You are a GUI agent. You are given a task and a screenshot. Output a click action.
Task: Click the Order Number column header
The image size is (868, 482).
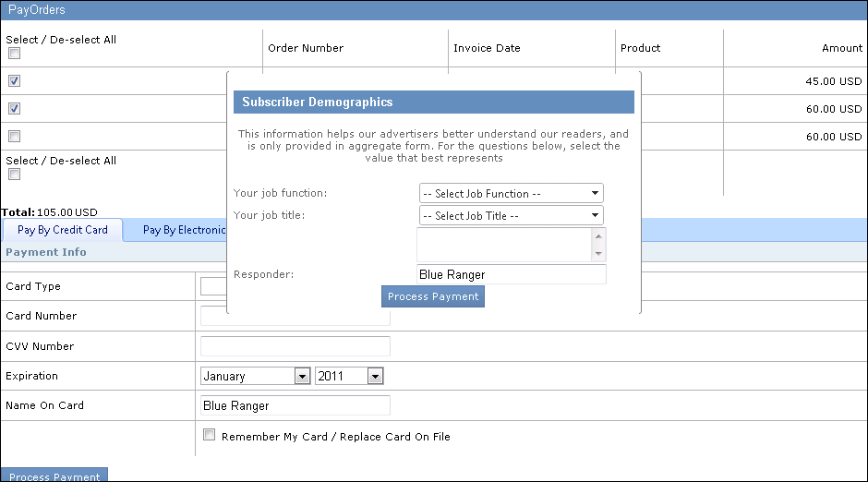click(x=306, y=48)
